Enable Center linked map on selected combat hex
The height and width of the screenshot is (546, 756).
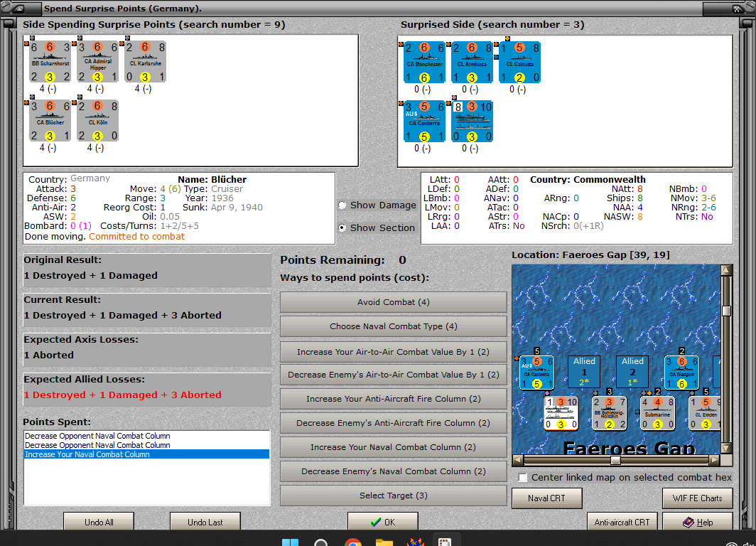[523, 478]
